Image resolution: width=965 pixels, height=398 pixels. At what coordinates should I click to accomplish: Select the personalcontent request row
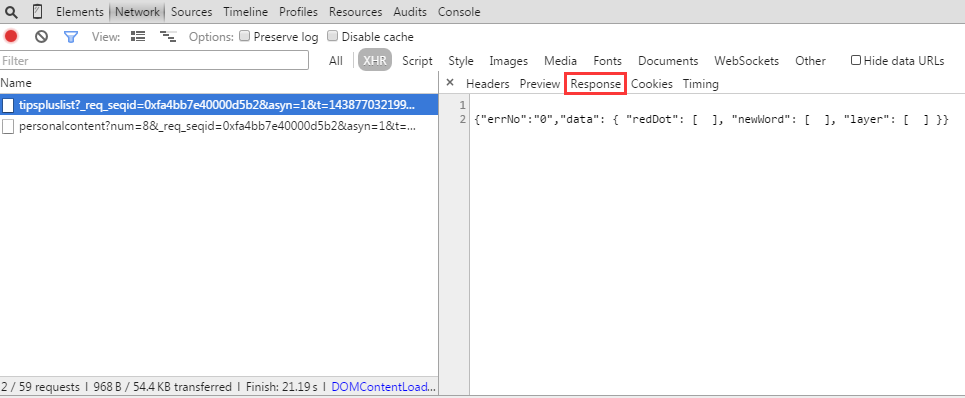coord(219,126)
